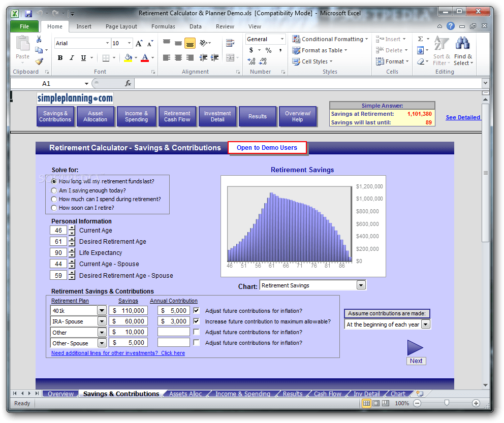Open Conditional Formatting options
504x423 pixels.
click(x=330, y=39)
